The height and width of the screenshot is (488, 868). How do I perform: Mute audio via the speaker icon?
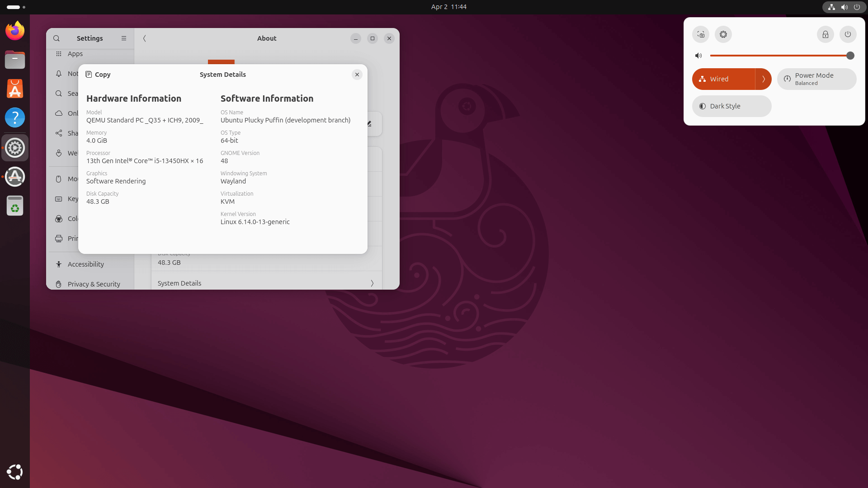pyautogui.click(x=698, y=55)
